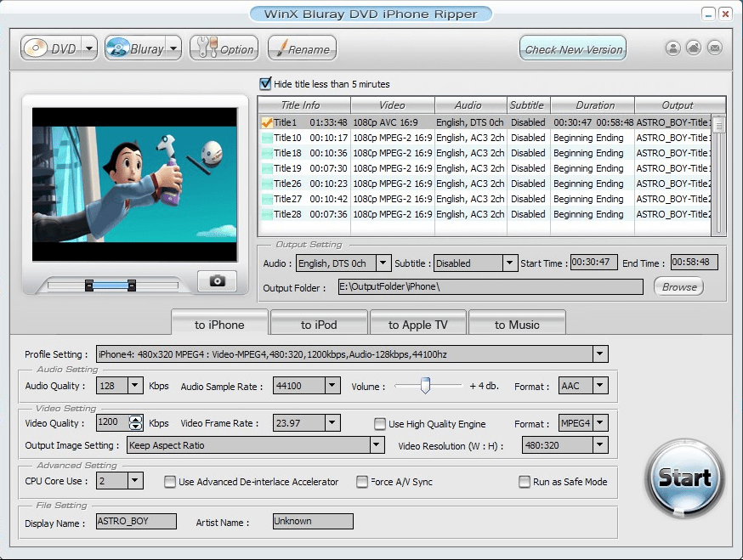The image size is (743, 560).
Task: Open the Video Resolution dropdown
Action: (600, 445)
